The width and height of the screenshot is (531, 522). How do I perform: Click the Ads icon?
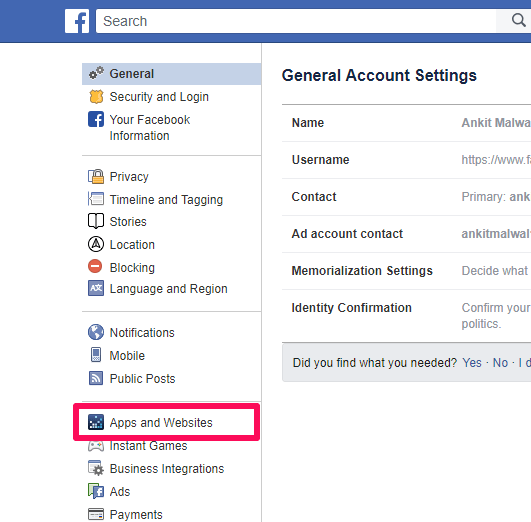[96, 491]
